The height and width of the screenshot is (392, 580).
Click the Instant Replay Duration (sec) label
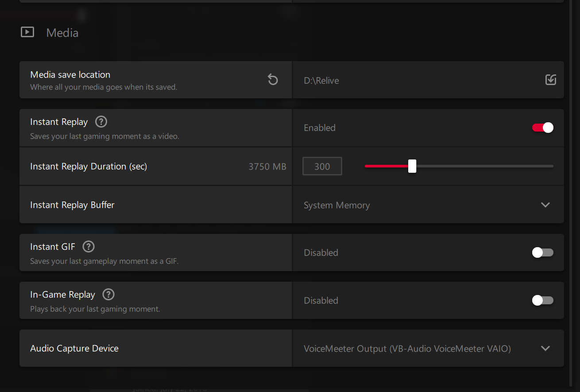(x=89, y=167)
